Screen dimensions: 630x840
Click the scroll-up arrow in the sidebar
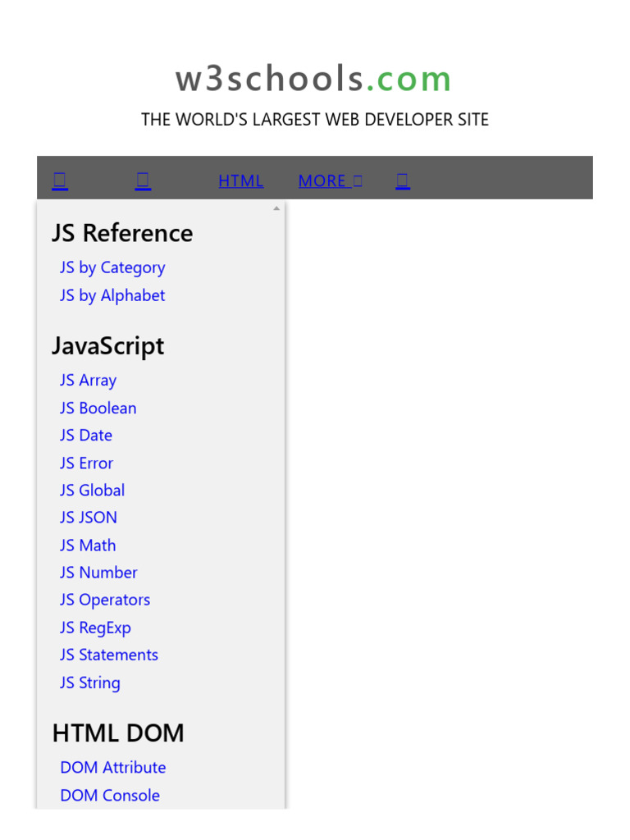pyautogui.click(x=276, y=208)
